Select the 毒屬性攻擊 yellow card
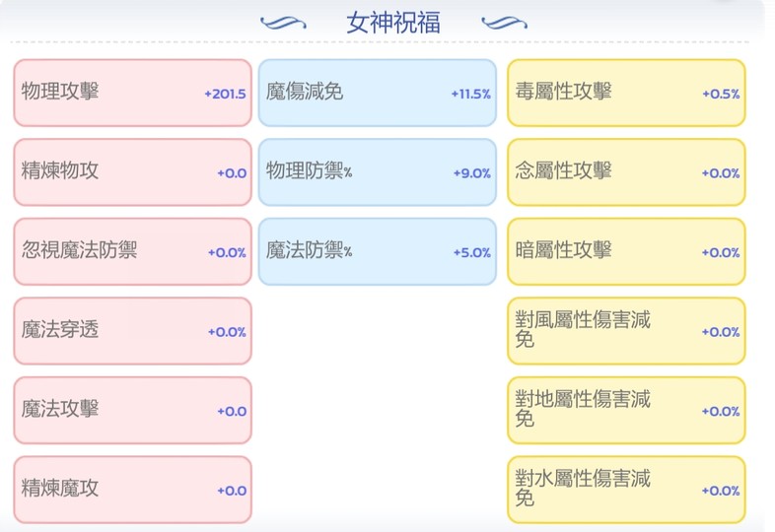The width and height of the screenshot is (775, 532). [626, 94]
